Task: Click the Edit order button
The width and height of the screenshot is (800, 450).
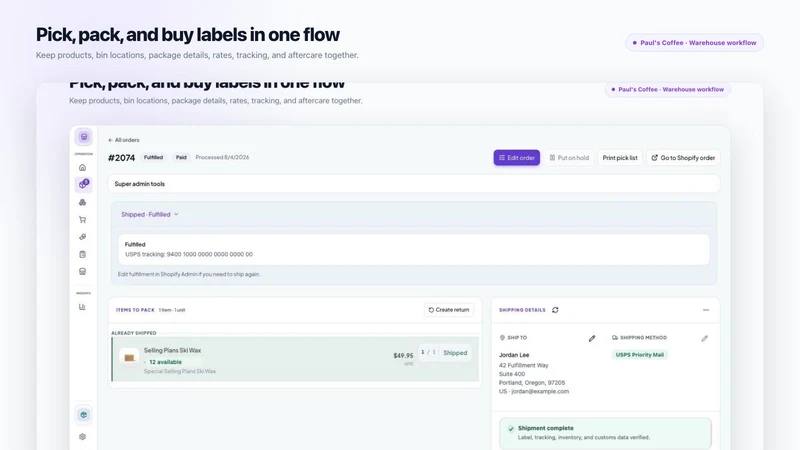Action: [516, 158]
